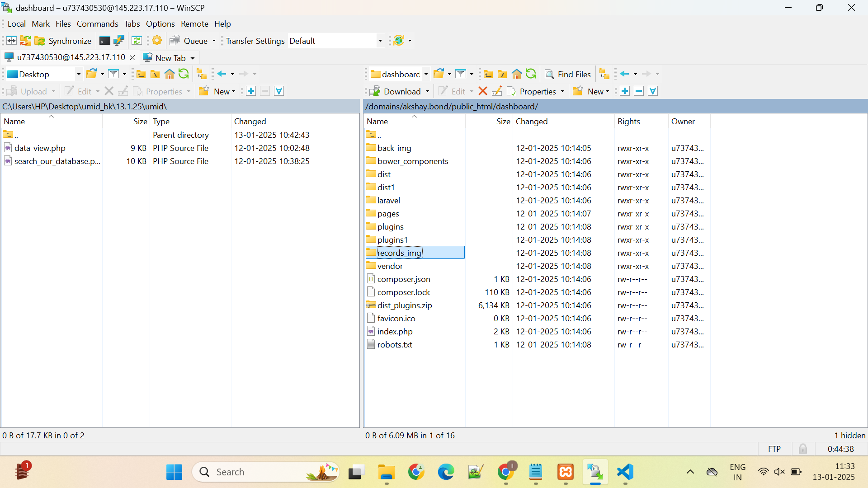Sort remote panel by Rights column
The image size is (868, 488).
tap(641, 121)
